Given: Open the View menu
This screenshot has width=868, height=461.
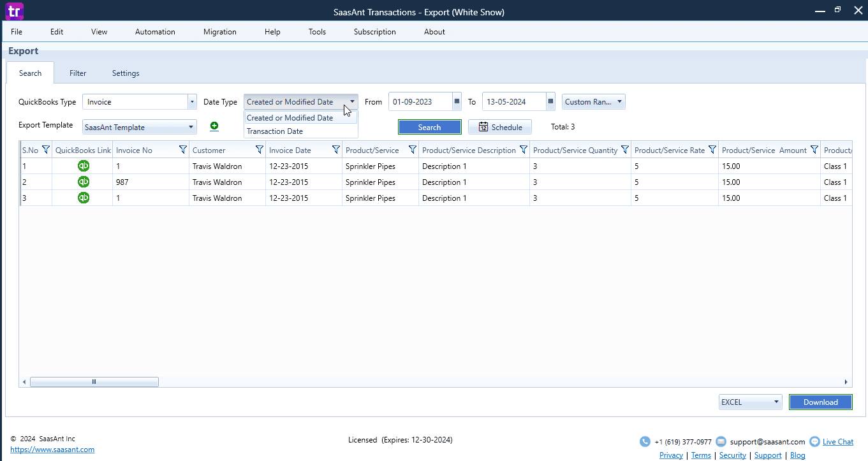Looking at the screenshot, I should [x=99, y=31].
